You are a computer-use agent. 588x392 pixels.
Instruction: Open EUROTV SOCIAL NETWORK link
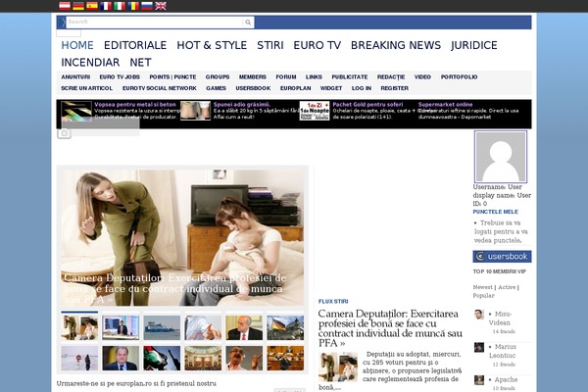click(160, 88)
